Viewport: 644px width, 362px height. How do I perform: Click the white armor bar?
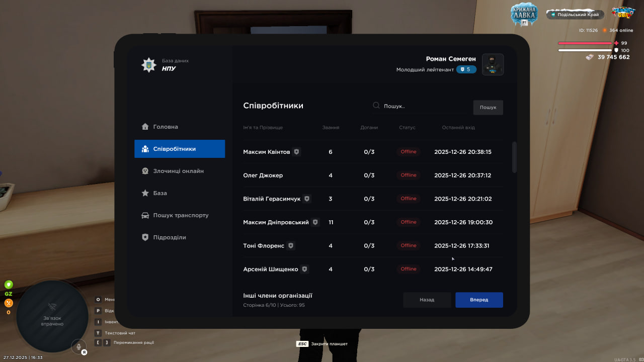click(x=585, y=50)
